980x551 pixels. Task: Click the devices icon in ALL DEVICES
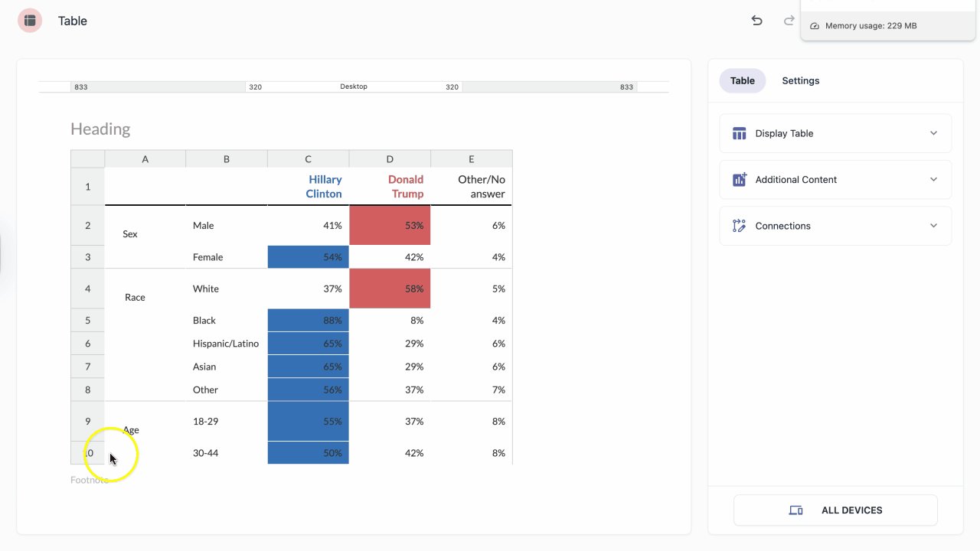tap(795, 510)
